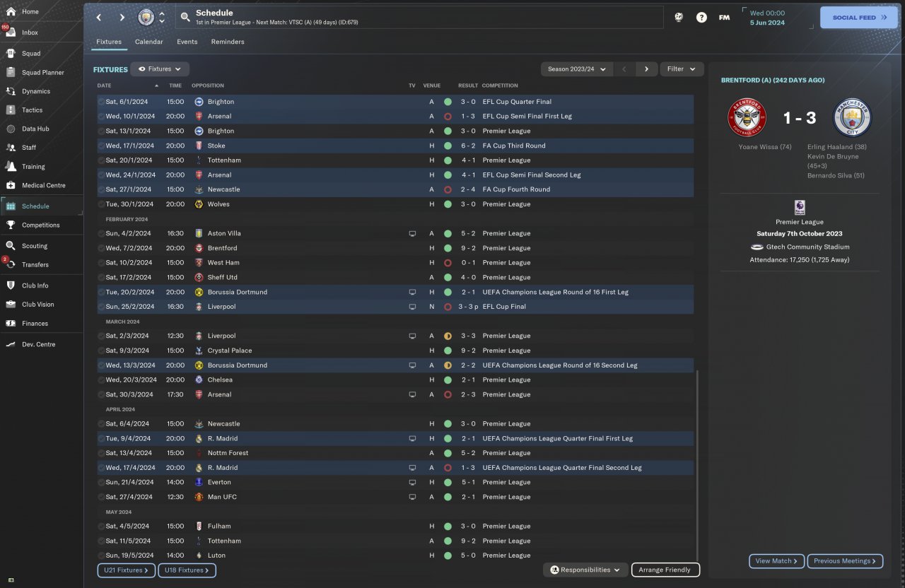Open the Finances sidebar icon
Viewport: 905px width, 588px height.
[11, 324]
